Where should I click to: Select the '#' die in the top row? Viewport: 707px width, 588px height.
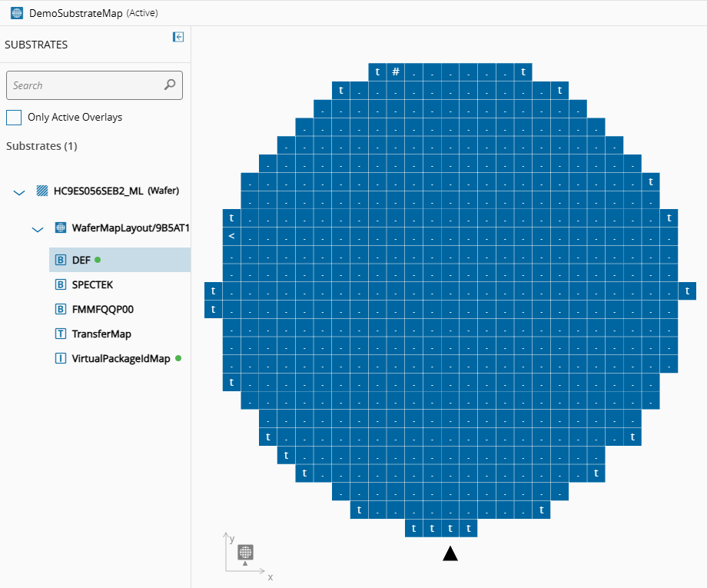coord(396,72)
